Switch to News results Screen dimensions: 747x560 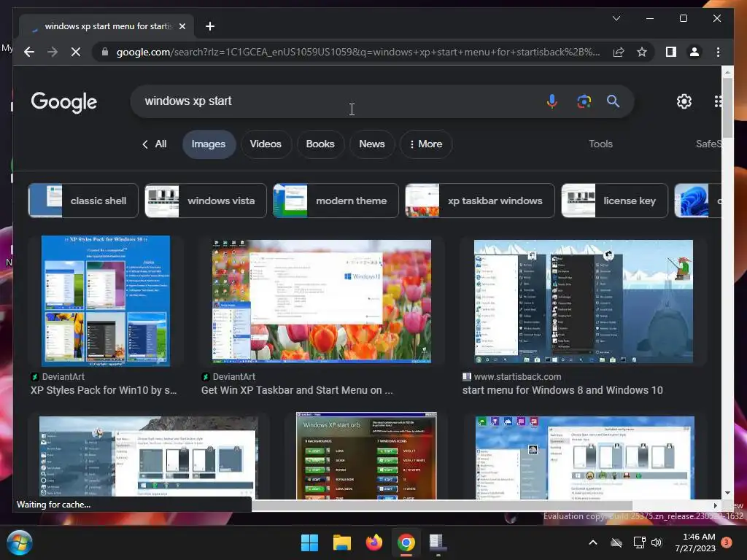point(371,144)
